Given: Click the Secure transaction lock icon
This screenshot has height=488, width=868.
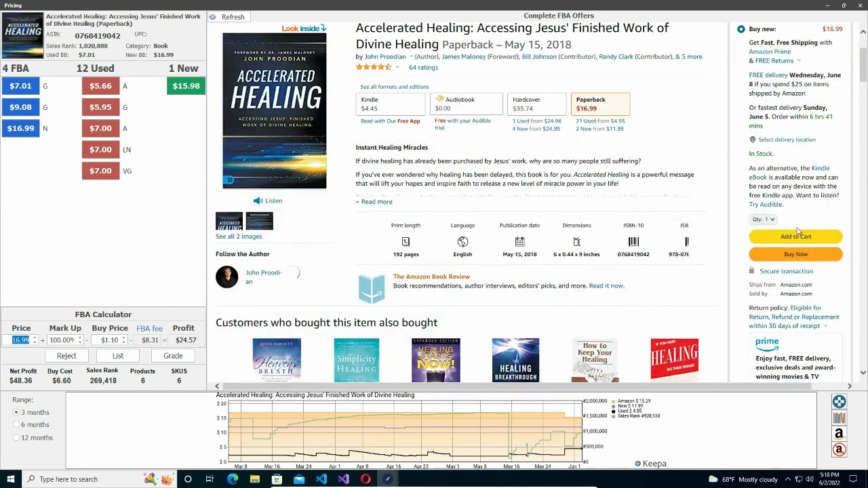Looking at the screenshot, I should pyautogui.click(x=751, y=271).
